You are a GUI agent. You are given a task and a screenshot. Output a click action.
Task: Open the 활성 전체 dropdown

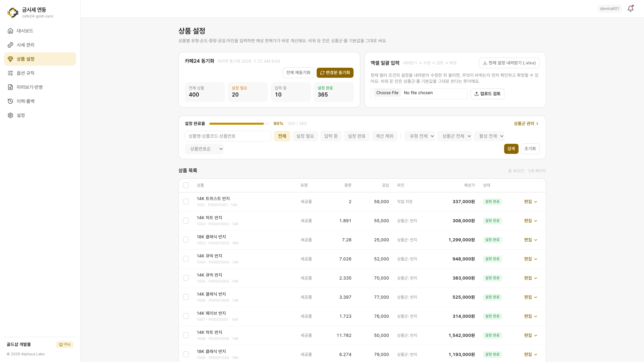point(489,136)
